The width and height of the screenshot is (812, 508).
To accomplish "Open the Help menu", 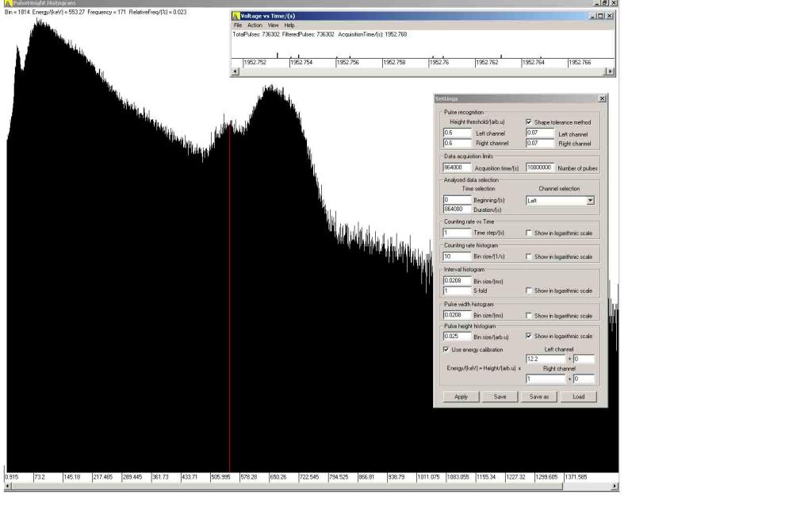I will [x=289, y=25].
